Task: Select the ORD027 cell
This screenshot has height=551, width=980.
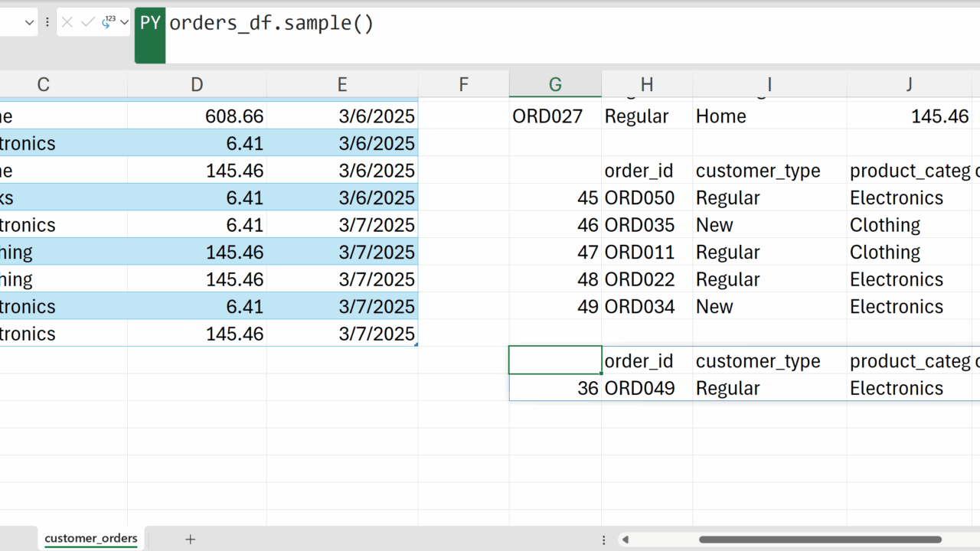Action: [555, 116]
